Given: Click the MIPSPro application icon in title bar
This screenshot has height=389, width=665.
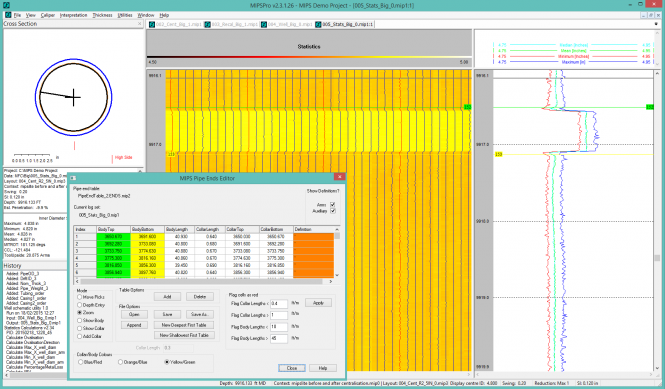Looking at the screenshot, I should [6, 5].
